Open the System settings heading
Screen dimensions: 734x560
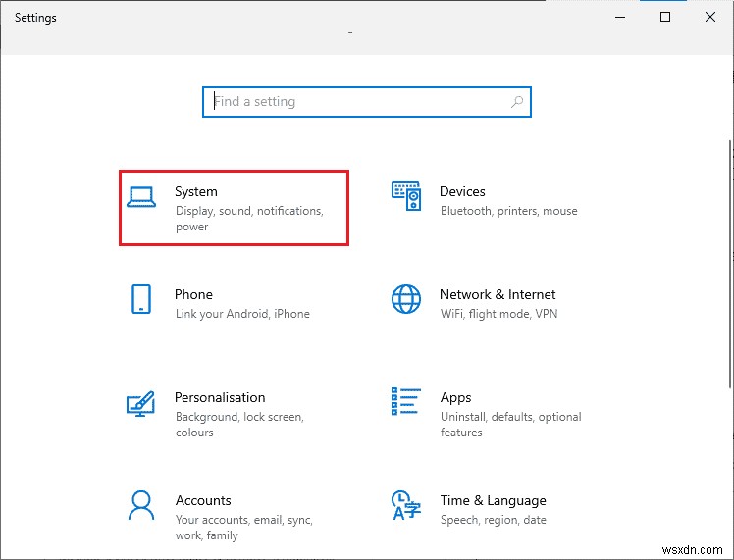tap(196, 192)
